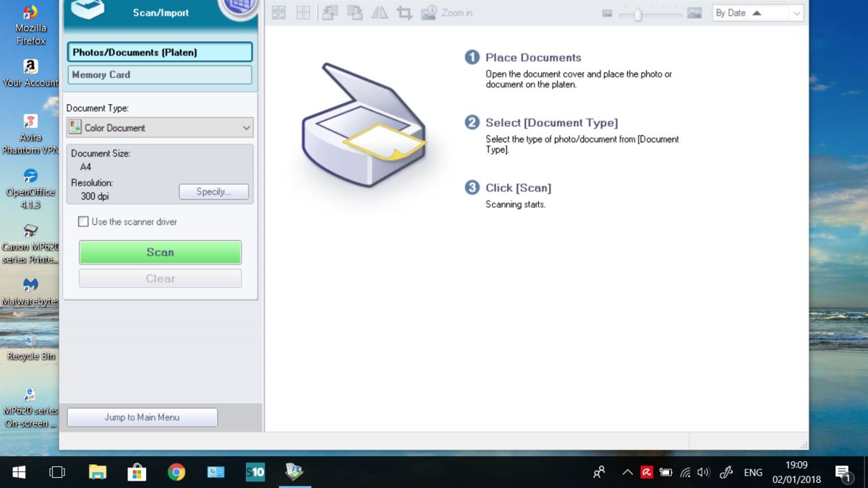Click the Specify... button
The height and width of the screenshot is (488, 868).
tap(213, 192)
